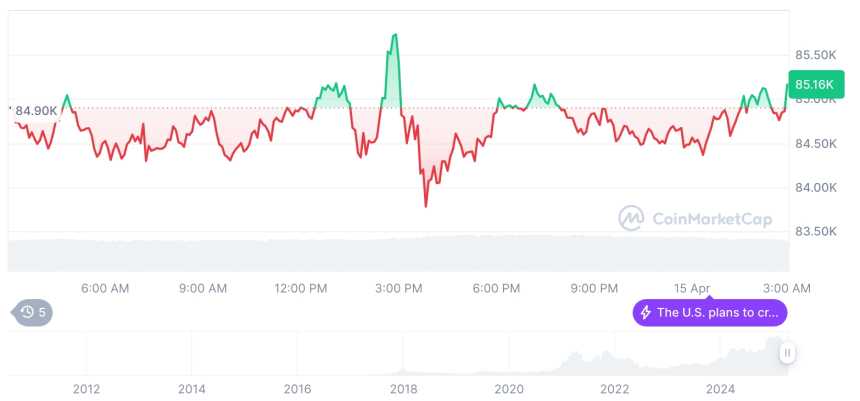Viewport: 860px width, 401px height.
Task: Click the 2016 year on overview timeline
Action: point(297,389)
